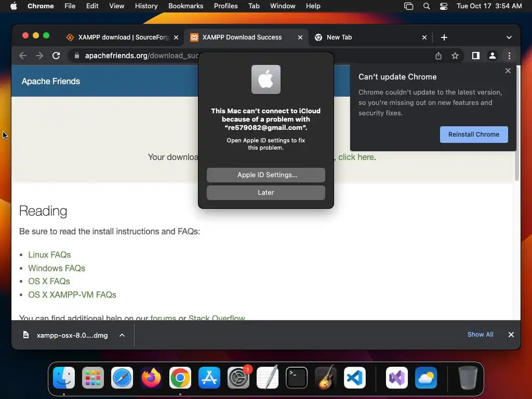Open OS X FAQs link

[49, 281]
